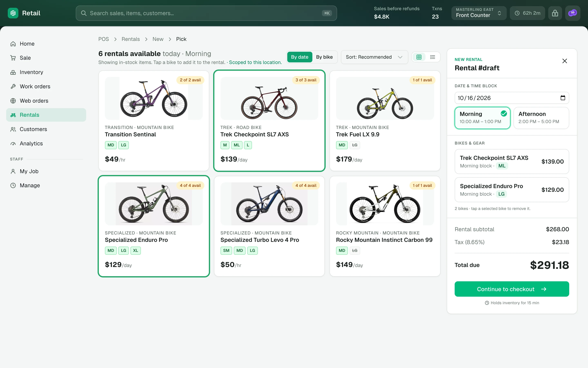The width and height of the screenshot is (588, 368).
Task: Open Sort: Recommended dropdown
Action: 374,57
